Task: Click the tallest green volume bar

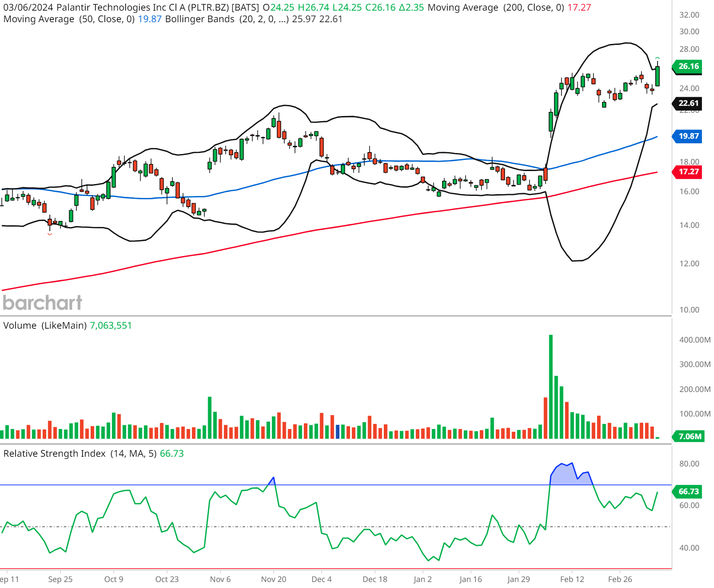Action: point(551,386)
